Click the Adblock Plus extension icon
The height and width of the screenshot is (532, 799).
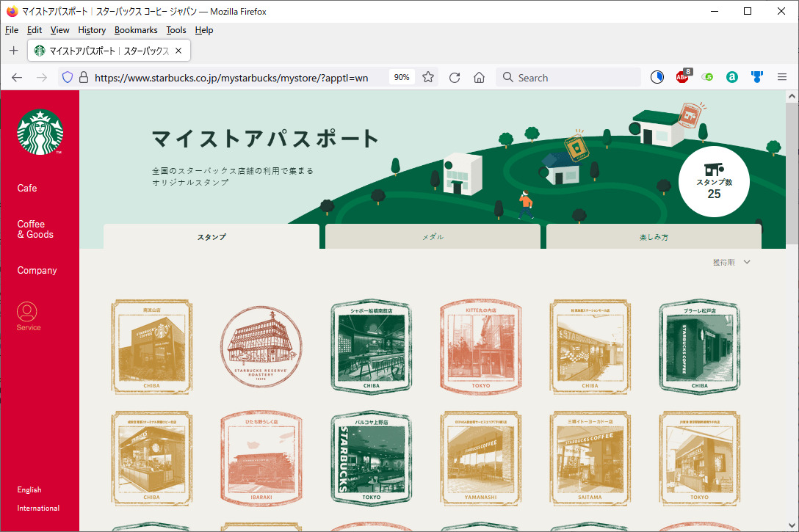(682, 77)
